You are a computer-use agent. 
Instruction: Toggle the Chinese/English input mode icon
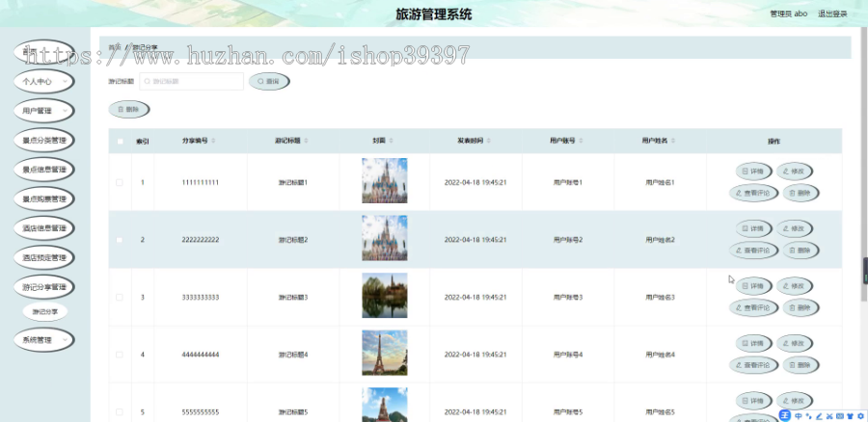pos(799,416)
